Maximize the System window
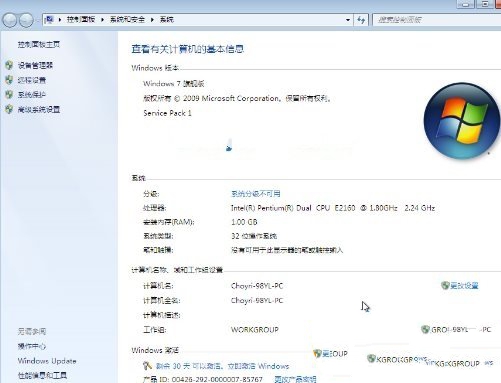The image size is (501, 383). (485, 4)
